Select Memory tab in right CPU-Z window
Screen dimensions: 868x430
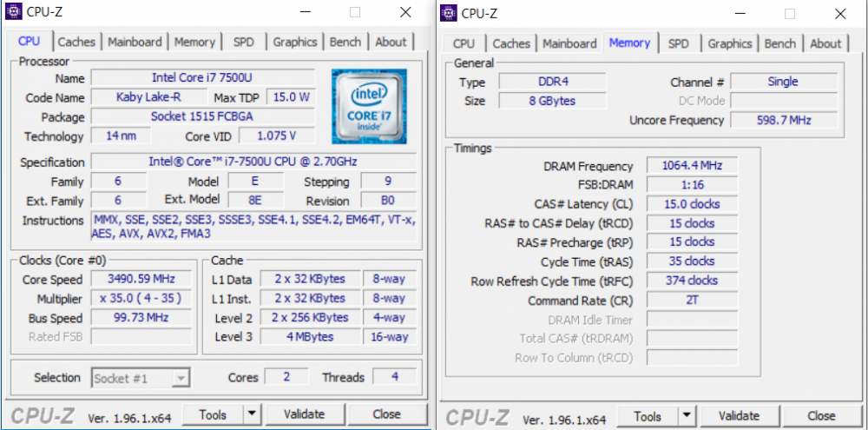pyautogui.click(x=629, y=43)
